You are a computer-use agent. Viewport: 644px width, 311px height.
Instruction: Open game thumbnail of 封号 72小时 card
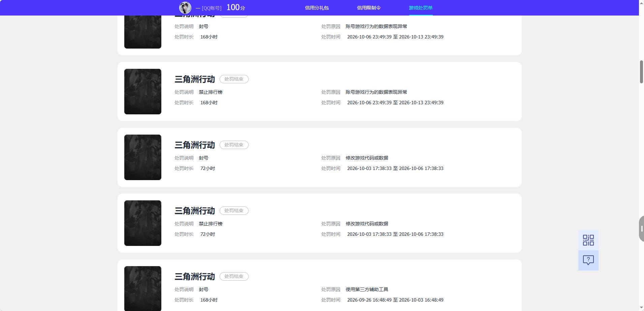point(143,157)
